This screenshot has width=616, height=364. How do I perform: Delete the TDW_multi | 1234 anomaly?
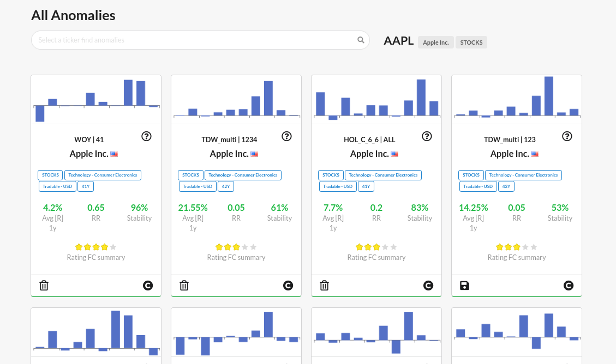pos(184,286)
